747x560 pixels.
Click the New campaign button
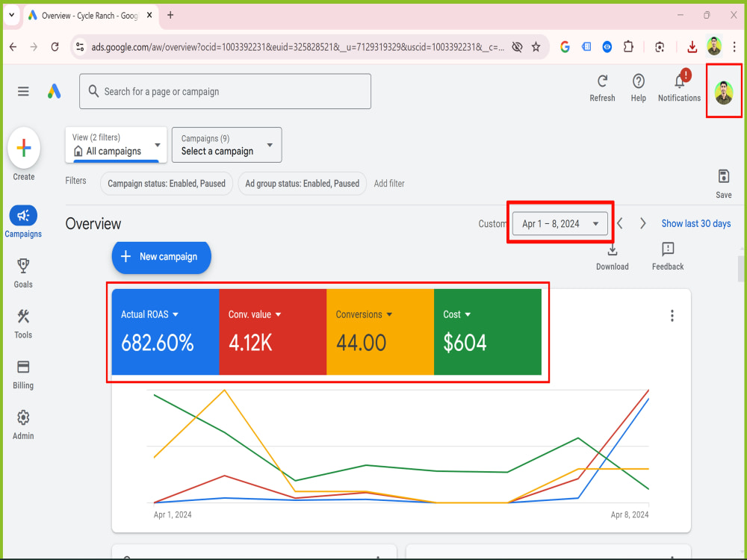pos(161,257)
